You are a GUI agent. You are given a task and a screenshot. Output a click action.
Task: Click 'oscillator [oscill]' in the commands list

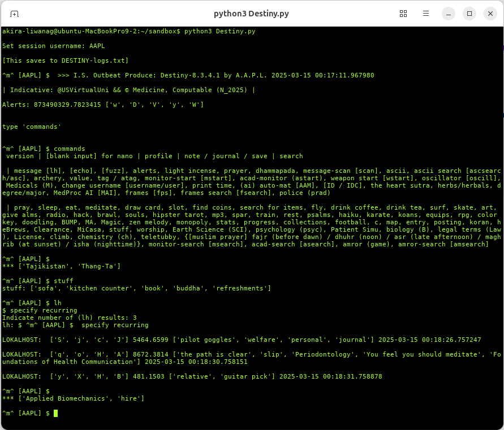point(459,178)
